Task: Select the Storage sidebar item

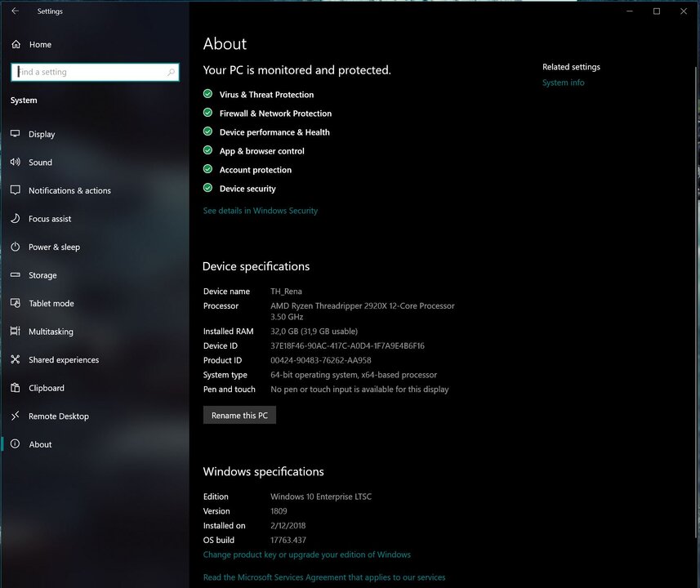Action: (x=94, y=275)
